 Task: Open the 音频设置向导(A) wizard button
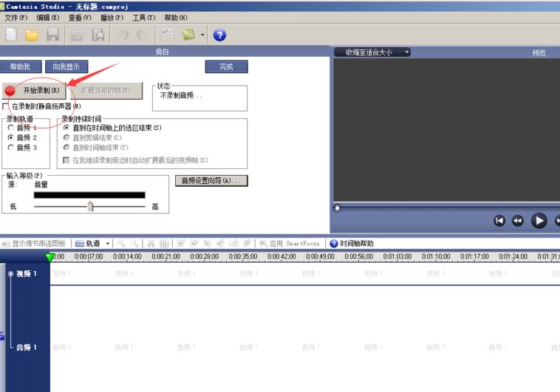coord(211,181)
